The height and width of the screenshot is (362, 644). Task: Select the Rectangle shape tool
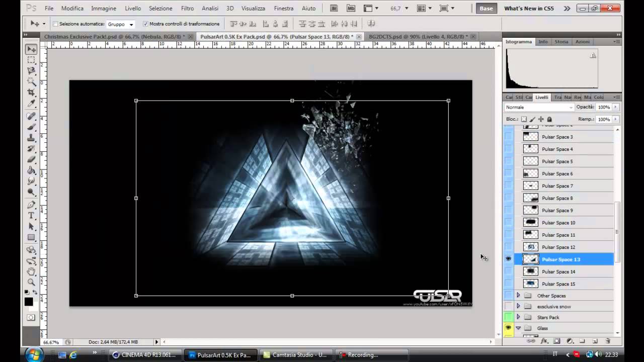[31, 237]
